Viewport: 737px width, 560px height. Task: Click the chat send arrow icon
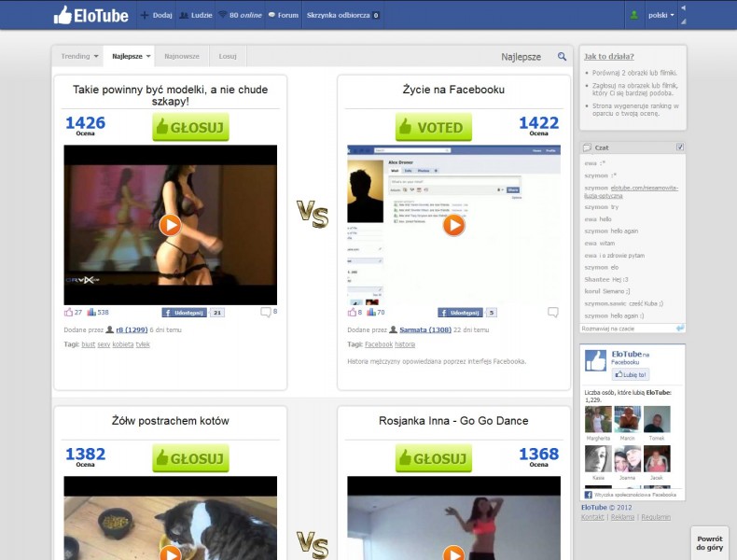pos(680,328)
